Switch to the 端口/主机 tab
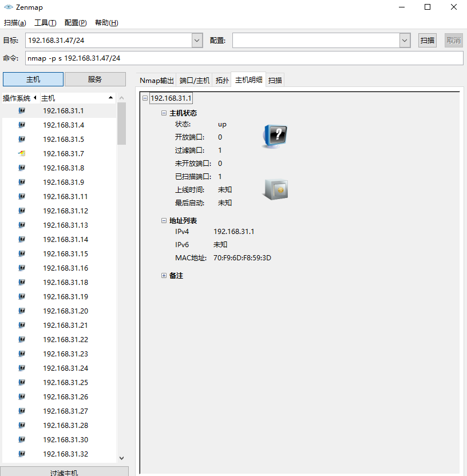 pyautogui.click(x=195, y=80)
